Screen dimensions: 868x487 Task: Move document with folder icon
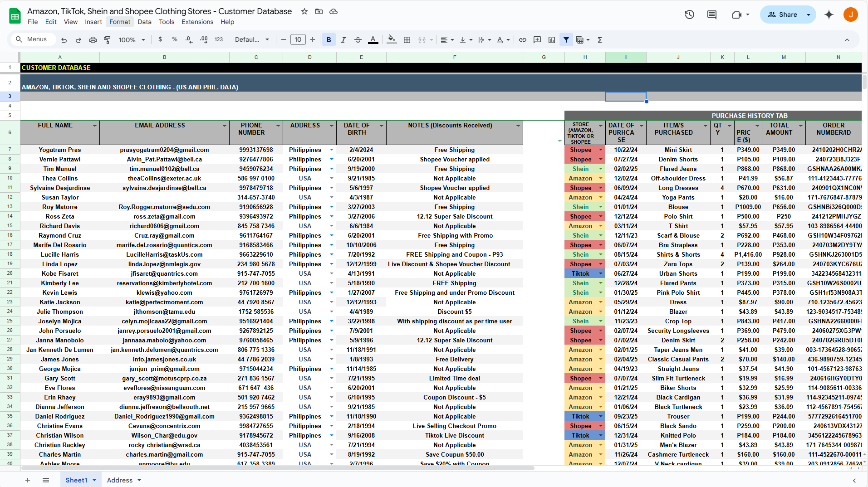point(319,11)
